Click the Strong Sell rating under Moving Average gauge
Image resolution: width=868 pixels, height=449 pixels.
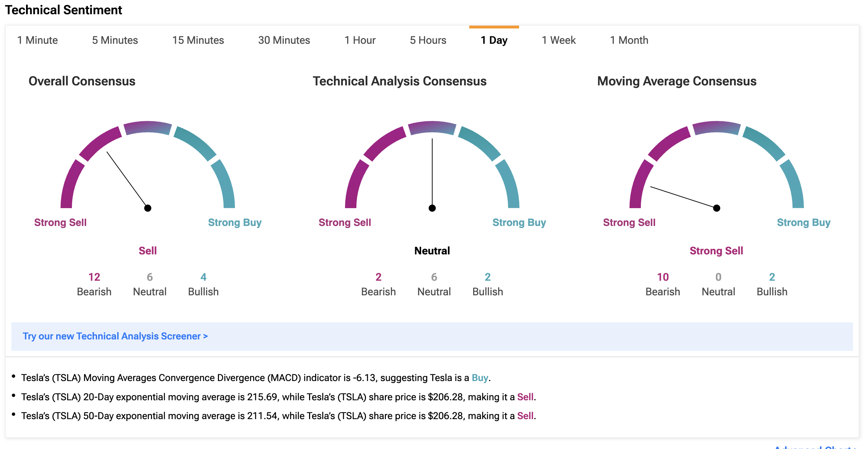[716, 251]
